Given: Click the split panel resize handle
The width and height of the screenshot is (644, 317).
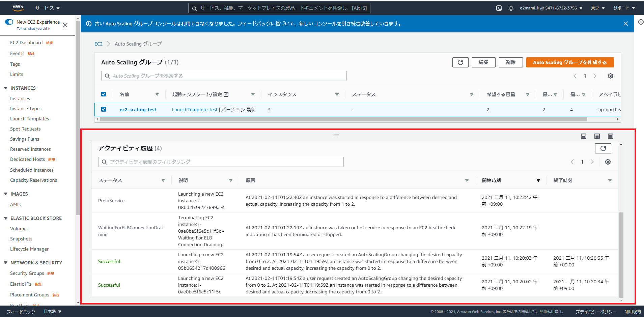Looking at the screenshot, I should pos(336,136).
